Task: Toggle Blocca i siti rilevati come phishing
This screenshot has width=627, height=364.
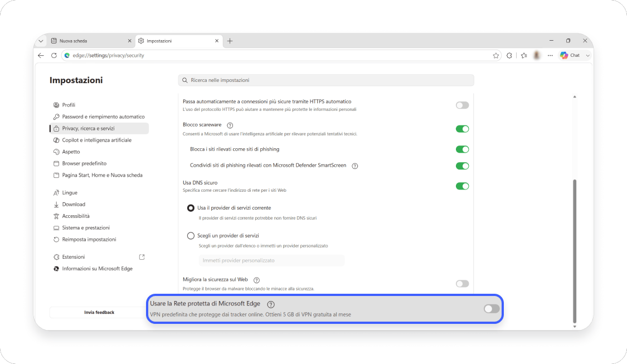Action: point(462,149)
